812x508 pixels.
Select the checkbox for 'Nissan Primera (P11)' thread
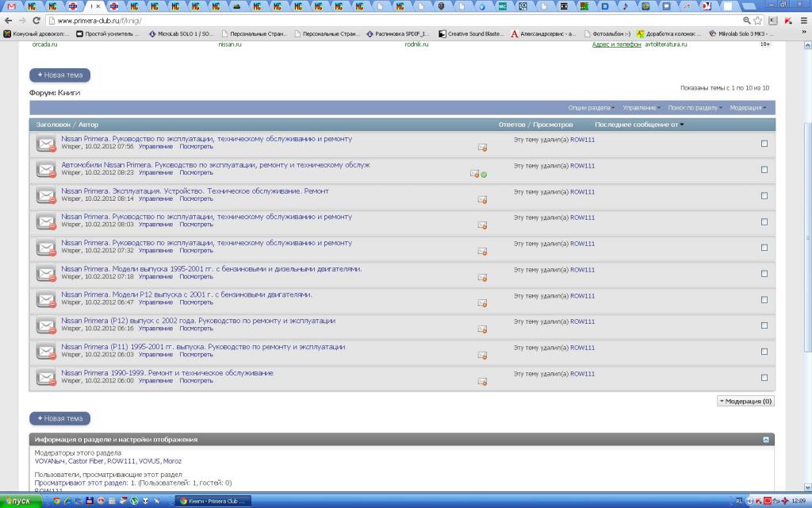764,352
